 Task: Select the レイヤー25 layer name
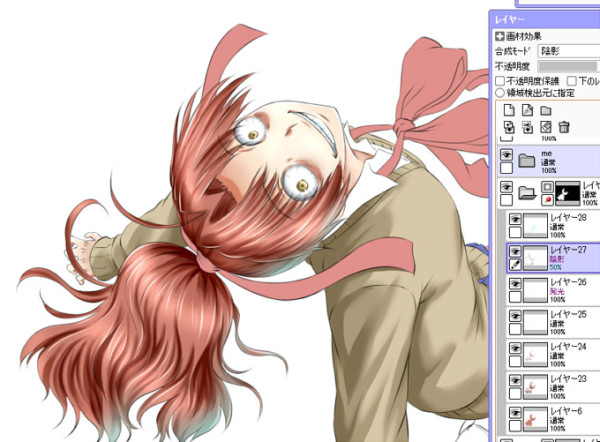[568, 314]
